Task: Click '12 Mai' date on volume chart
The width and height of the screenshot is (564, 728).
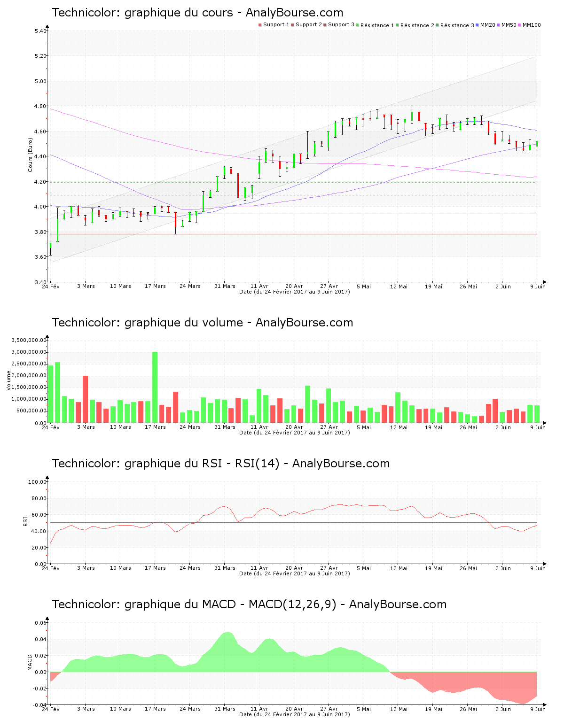Action: (x=399, y=427)
